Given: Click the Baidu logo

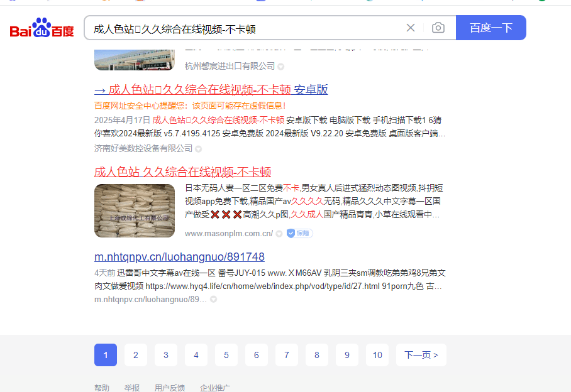Looking at the screenshot, I should [x=42, y=28].
